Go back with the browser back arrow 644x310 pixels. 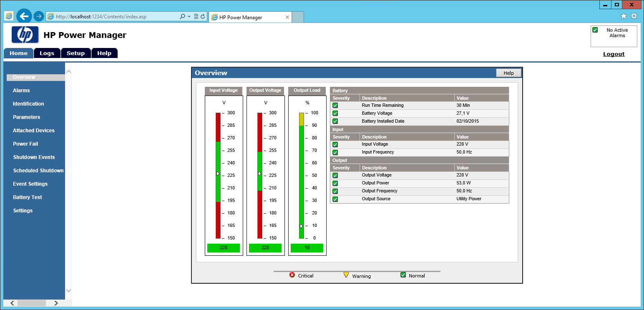click(x=24, y=16)
